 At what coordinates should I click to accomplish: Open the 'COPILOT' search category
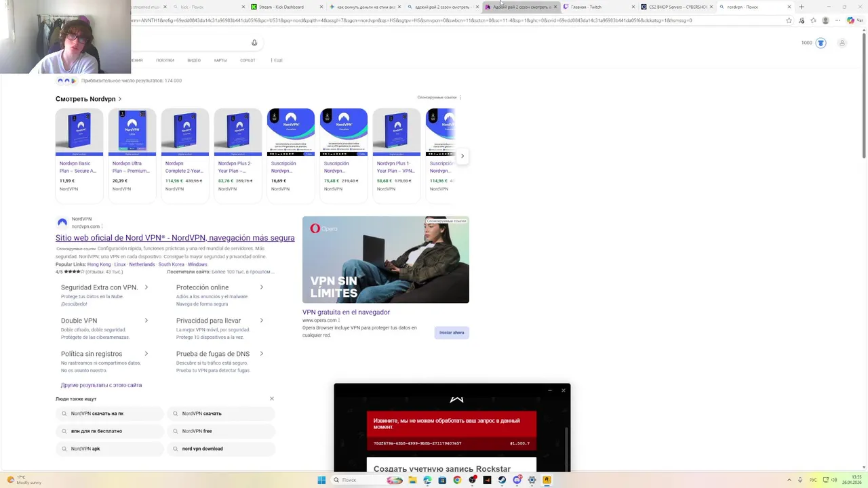click(x=248, y=60)
